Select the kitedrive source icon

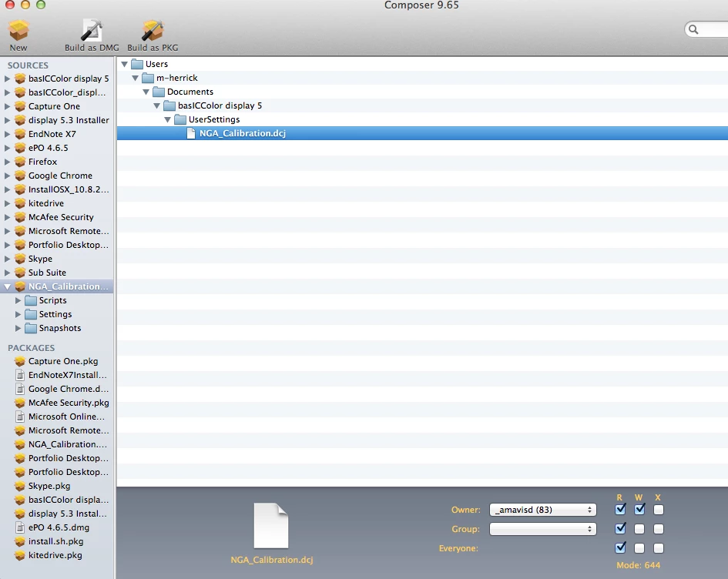20,203
